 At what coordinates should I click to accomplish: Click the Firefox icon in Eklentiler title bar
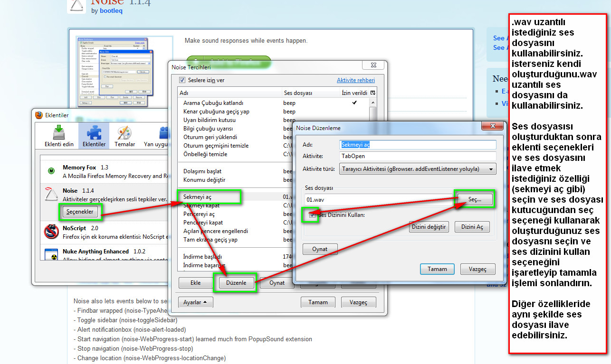pos(39,115)
